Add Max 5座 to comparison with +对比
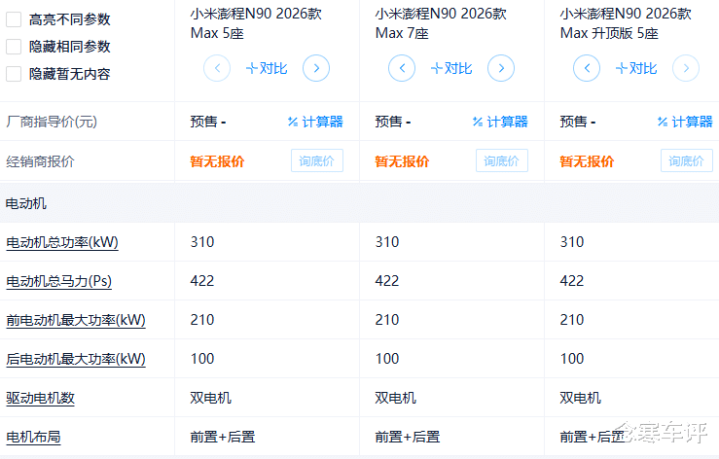Screen dimensions: 719x459 pos(266,68)
